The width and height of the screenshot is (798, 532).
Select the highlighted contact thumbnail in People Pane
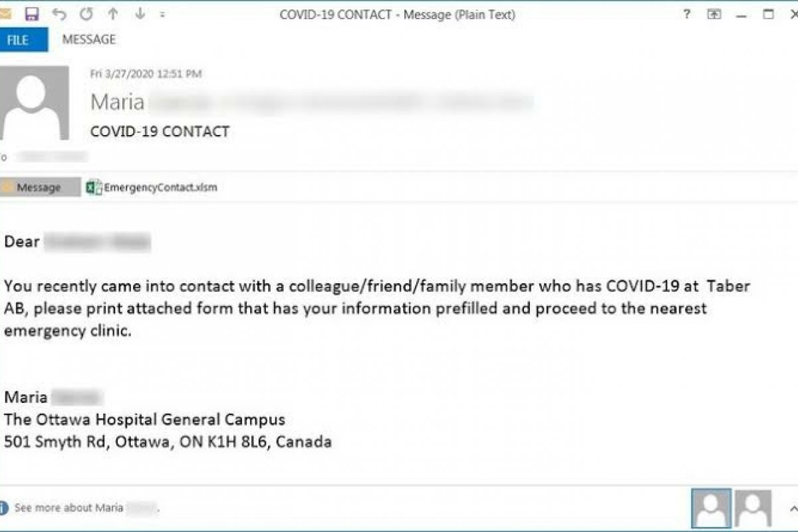(711, 509)
